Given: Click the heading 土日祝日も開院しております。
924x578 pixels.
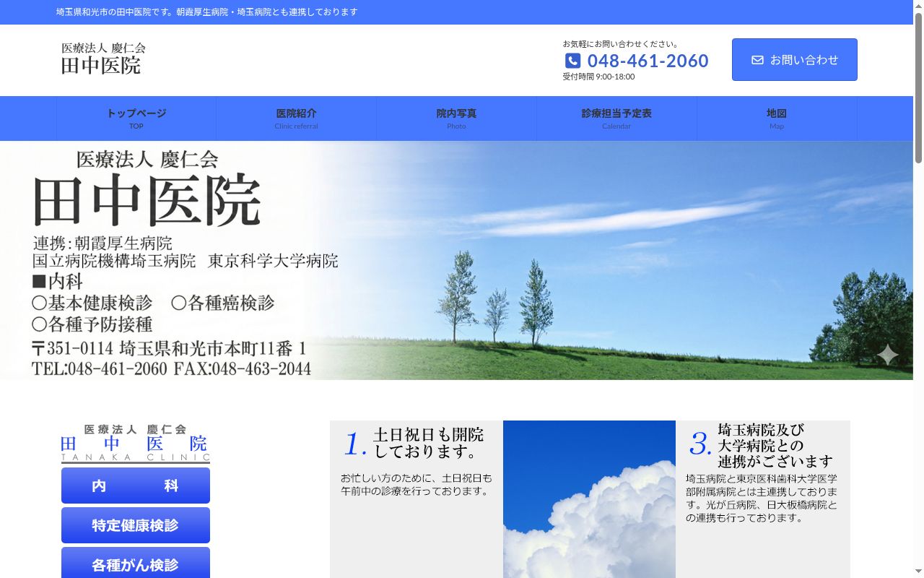Looking at the screenshot, I should [428, 444].
